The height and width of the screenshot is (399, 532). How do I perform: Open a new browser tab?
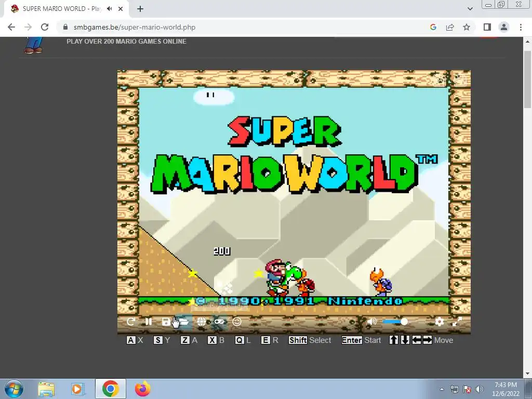(140, 9)
